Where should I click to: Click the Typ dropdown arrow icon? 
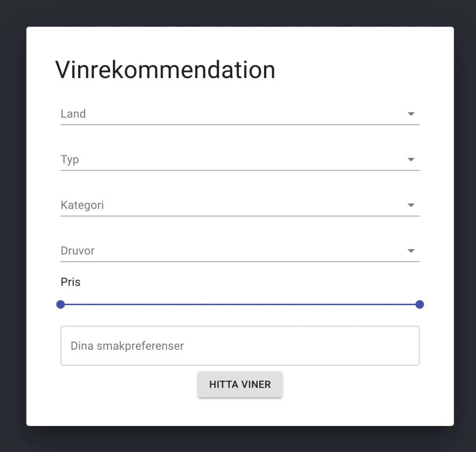[x=411, y=160]
